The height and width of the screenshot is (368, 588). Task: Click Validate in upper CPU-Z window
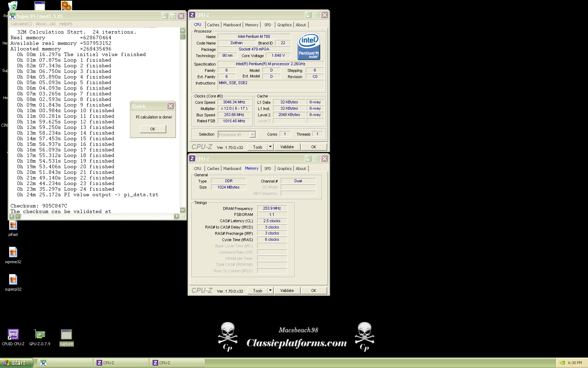pos(287,147)
